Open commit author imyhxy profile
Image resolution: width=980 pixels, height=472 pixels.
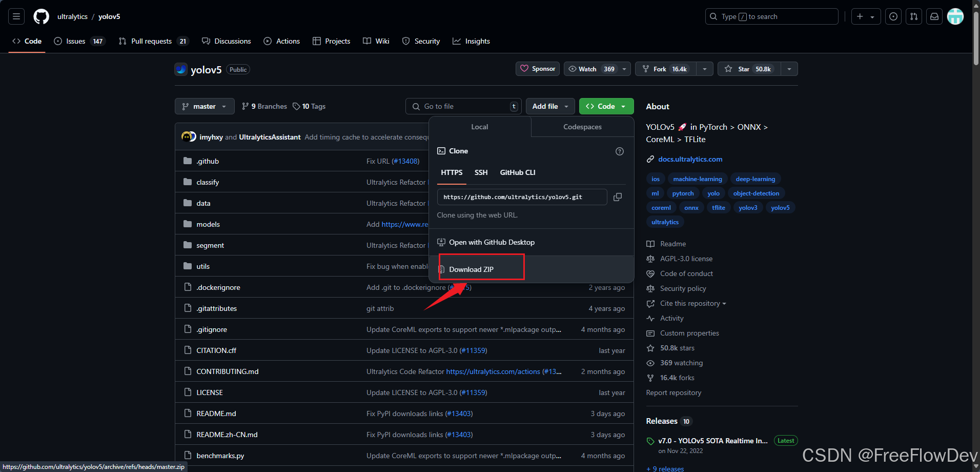[x=211, y=137]
